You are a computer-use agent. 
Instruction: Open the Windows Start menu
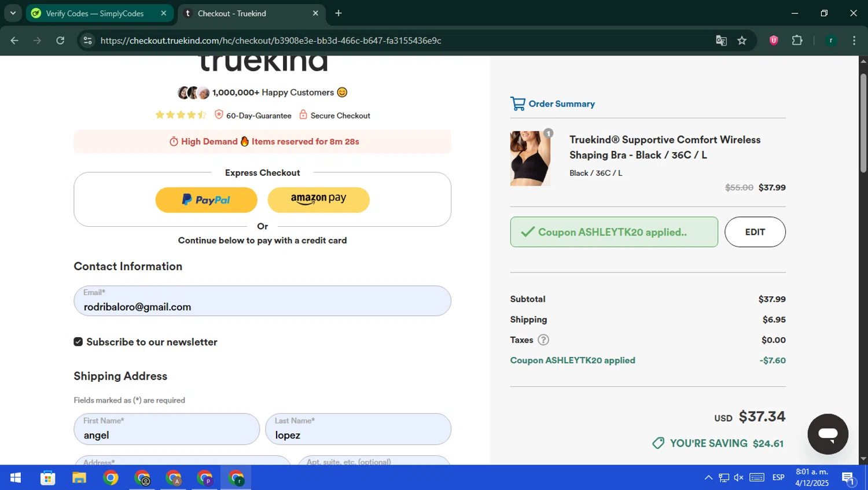[16, 478]
